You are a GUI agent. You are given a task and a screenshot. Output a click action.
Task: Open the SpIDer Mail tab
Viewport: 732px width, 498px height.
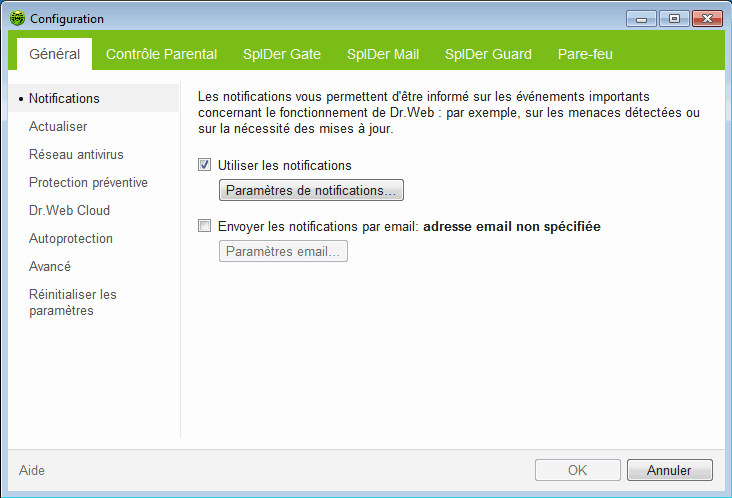(382, 54)
